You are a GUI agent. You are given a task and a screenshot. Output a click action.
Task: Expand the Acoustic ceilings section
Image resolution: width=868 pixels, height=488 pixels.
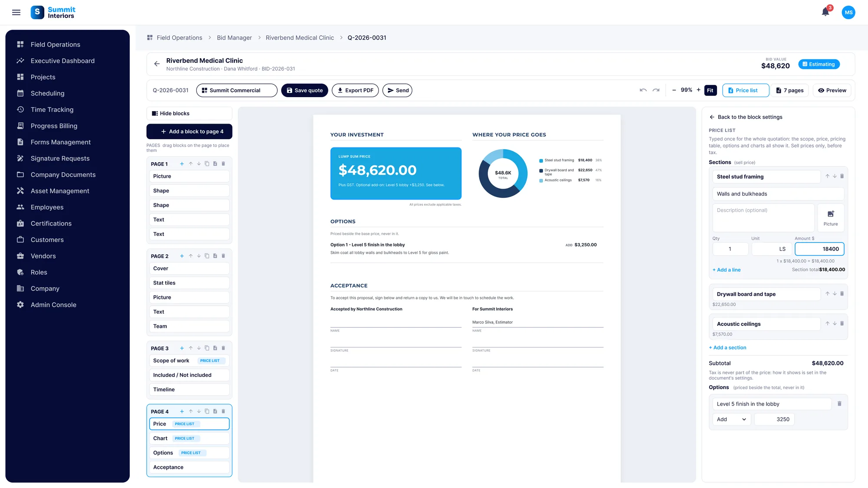point(766,324)
